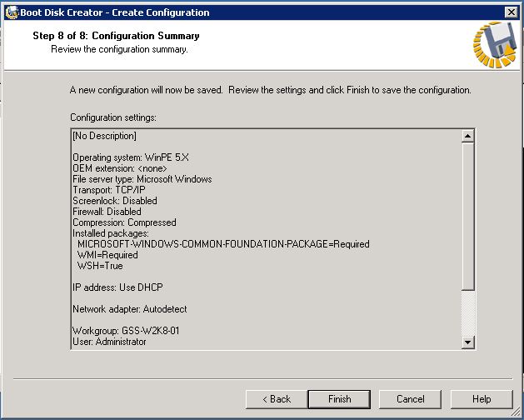Click the 'User: Administrator' line
524x420 pixels.
(x=109, y=342)
